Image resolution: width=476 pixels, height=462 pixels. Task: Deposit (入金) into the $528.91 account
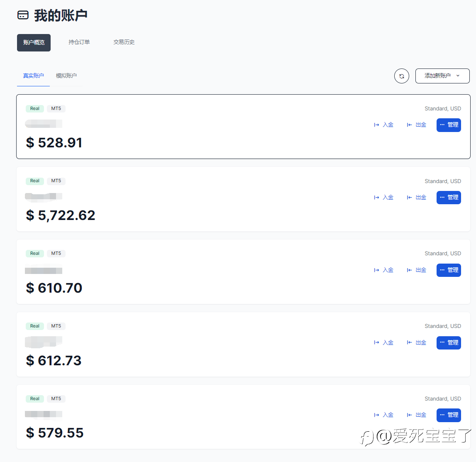(x=384, y=125)
